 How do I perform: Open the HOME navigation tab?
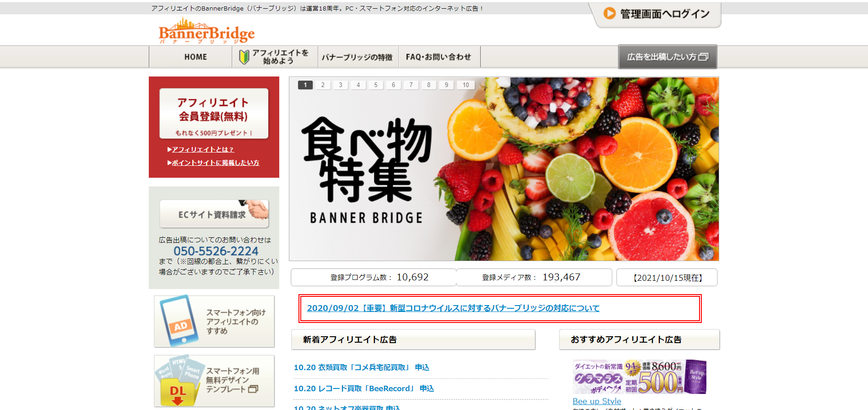(x=195, y=57)
